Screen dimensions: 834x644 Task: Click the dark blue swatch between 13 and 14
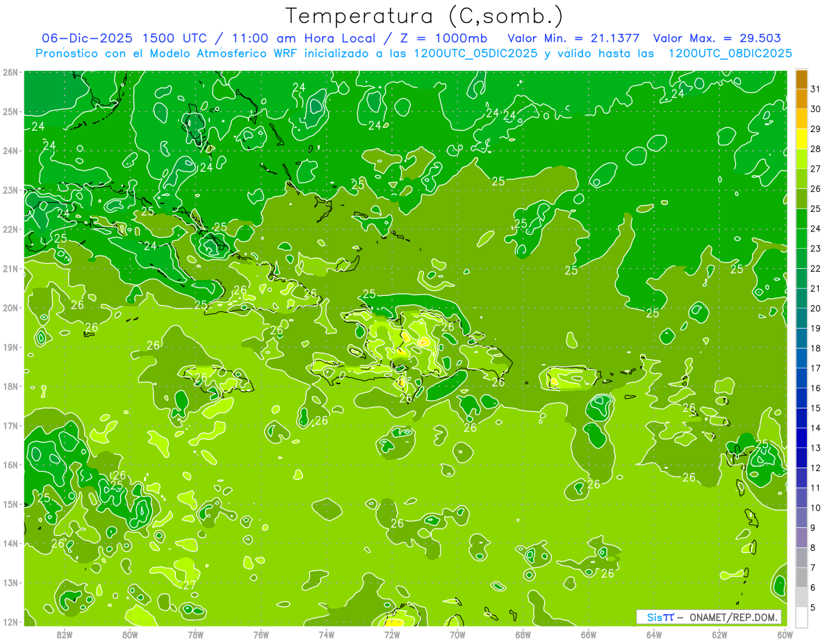point(801,438)
